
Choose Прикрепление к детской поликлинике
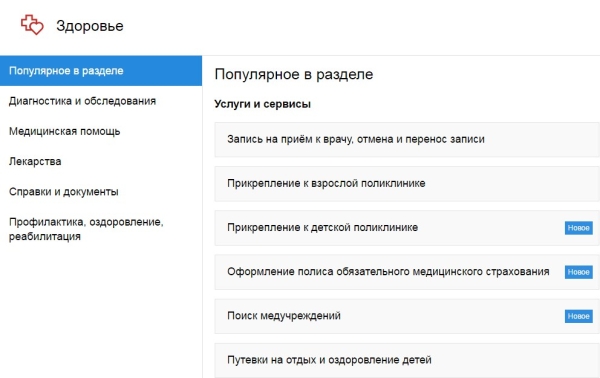click(407, 228)
